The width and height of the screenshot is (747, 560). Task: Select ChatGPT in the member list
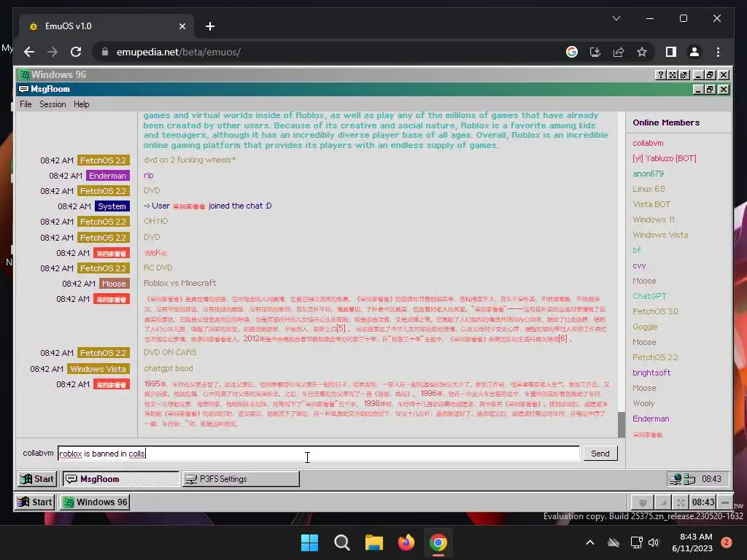[649, 296]
